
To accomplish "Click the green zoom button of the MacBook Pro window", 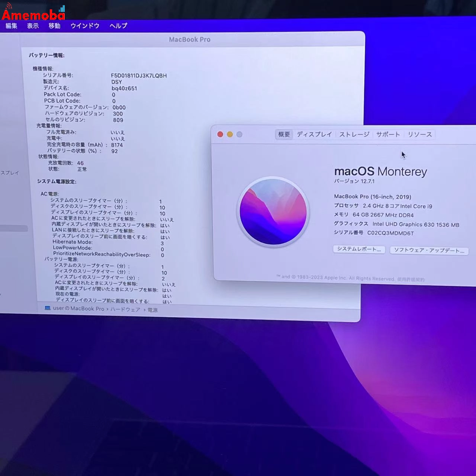I will pos(239,135).
